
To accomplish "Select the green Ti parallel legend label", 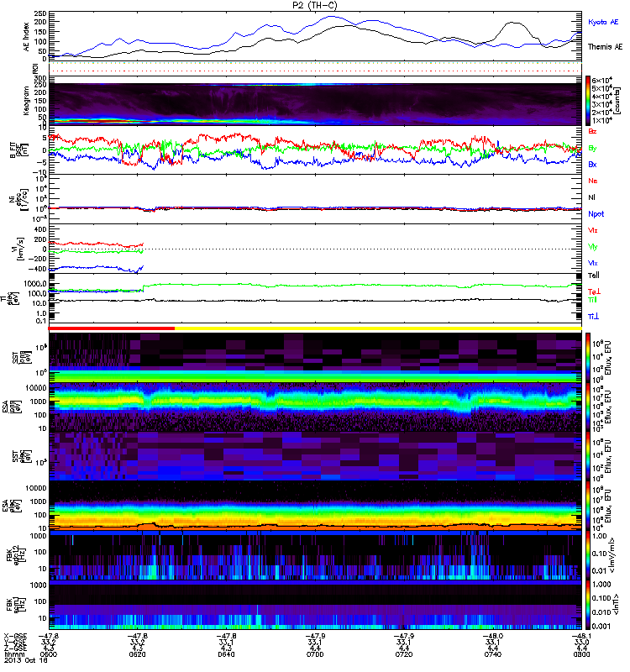I will [x=592, y=300].
